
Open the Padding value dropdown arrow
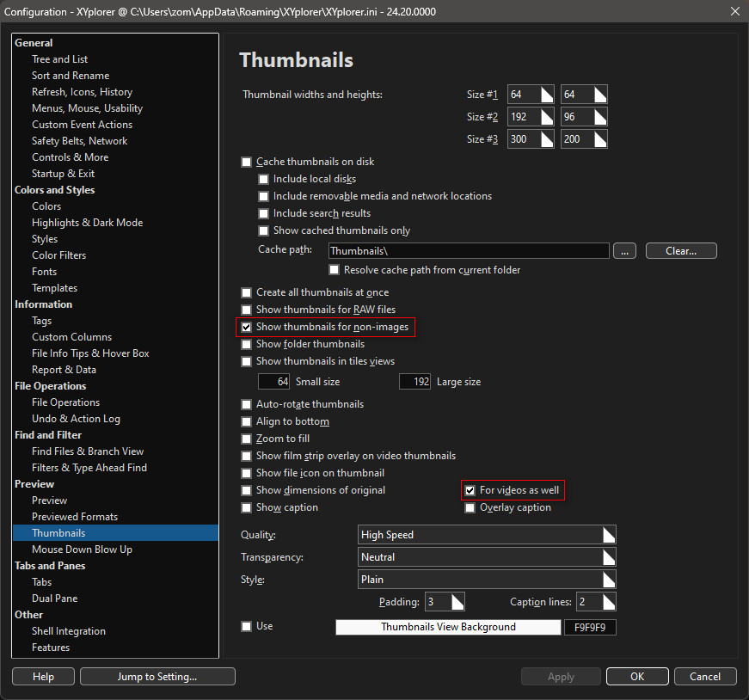point(457,602)
